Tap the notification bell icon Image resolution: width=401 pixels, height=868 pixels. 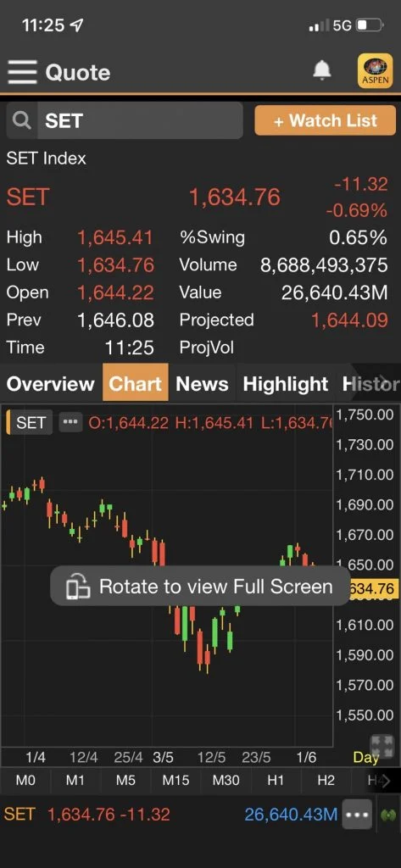(322, 70)
